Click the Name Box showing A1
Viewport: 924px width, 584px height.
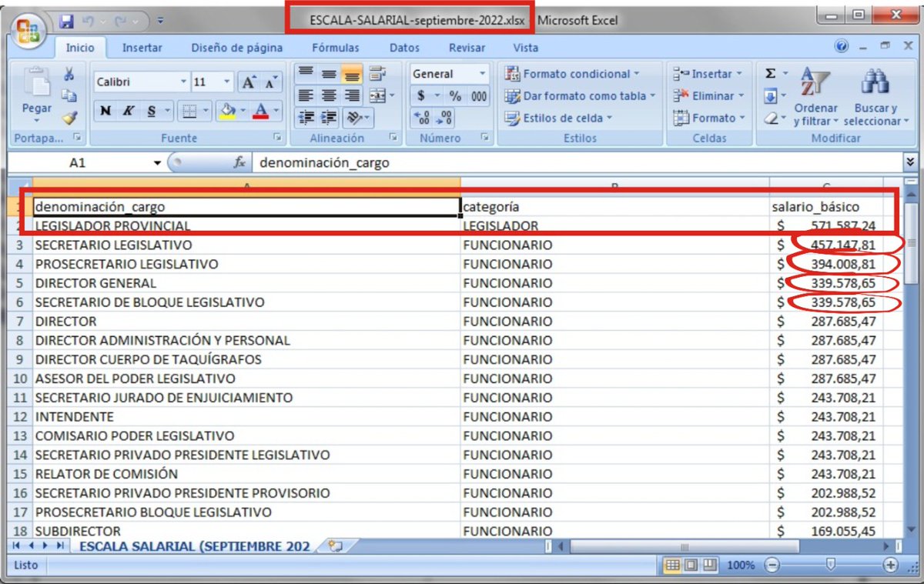(x=87, y=163)
